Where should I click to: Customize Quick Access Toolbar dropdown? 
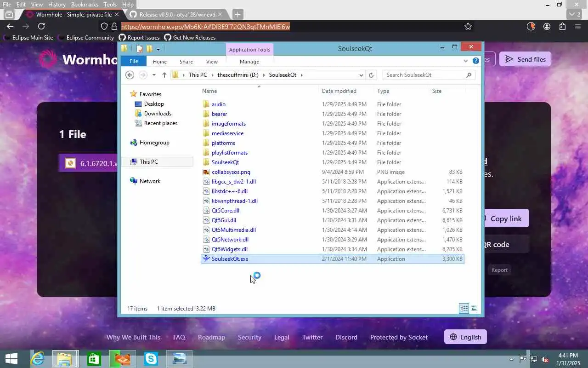(x=158, y=49)
